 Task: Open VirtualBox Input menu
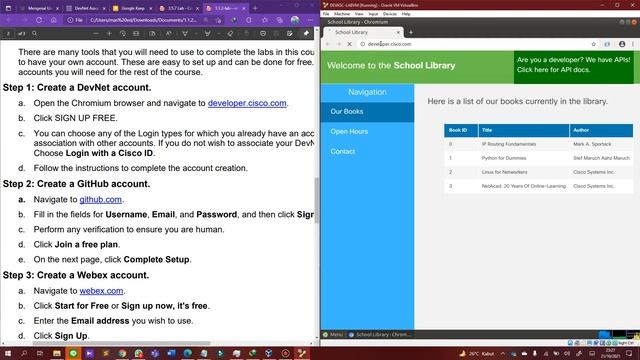coord(373,14)
